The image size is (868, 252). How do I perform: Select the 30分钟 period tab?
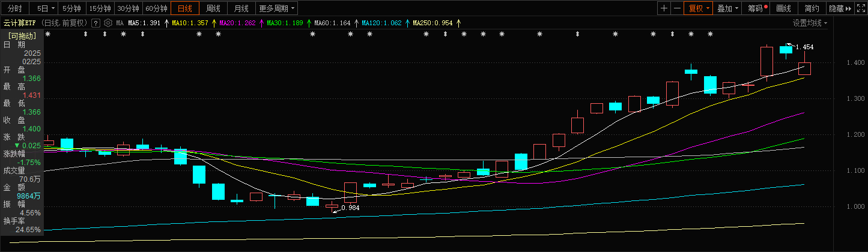coord(129,8)
